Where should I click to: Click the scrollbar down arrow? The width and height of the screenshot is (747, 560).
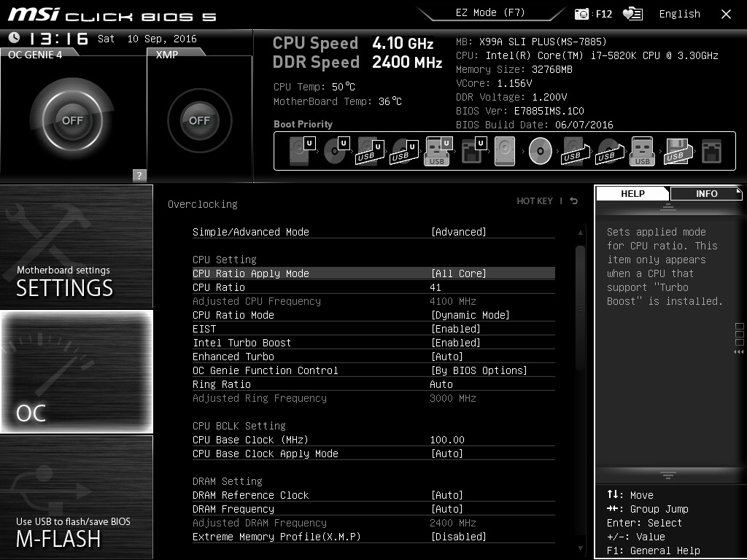(580, 548)
